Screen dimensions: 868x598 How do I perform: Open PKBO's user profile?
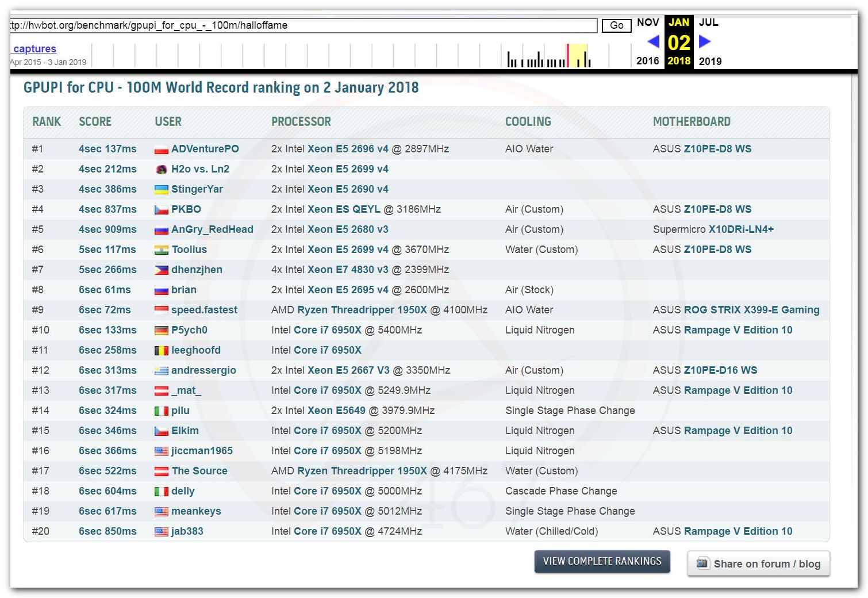coord(186,209)
